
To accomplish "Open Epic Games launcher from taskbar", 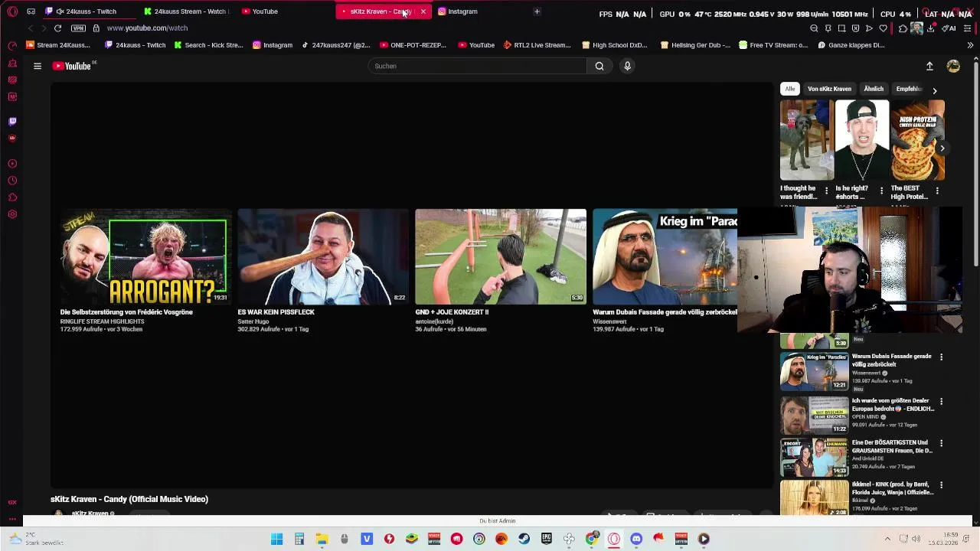I will click(547, 540).
